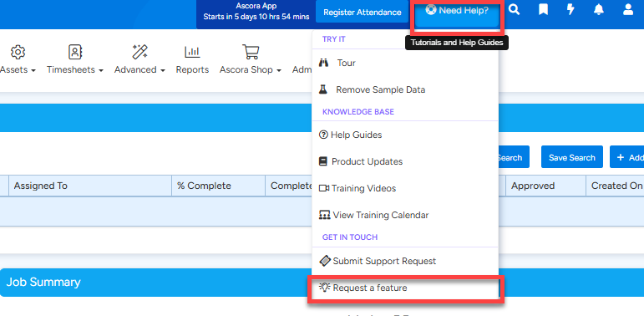Expand the Assets dropdown menu

[18, 70]
